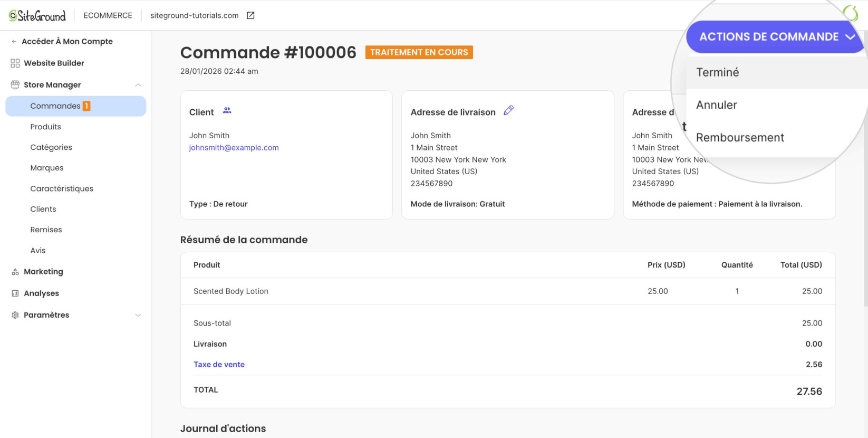This screenshot has width=868, height=438.
Task: Open the siteground-tutorials.com site link
Action: click(x=194, y=15)
